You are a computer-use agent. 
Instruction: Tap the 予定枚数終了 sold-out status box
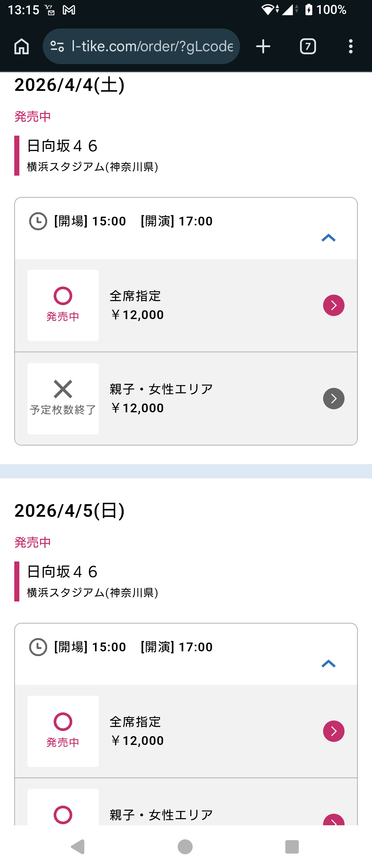63,398
